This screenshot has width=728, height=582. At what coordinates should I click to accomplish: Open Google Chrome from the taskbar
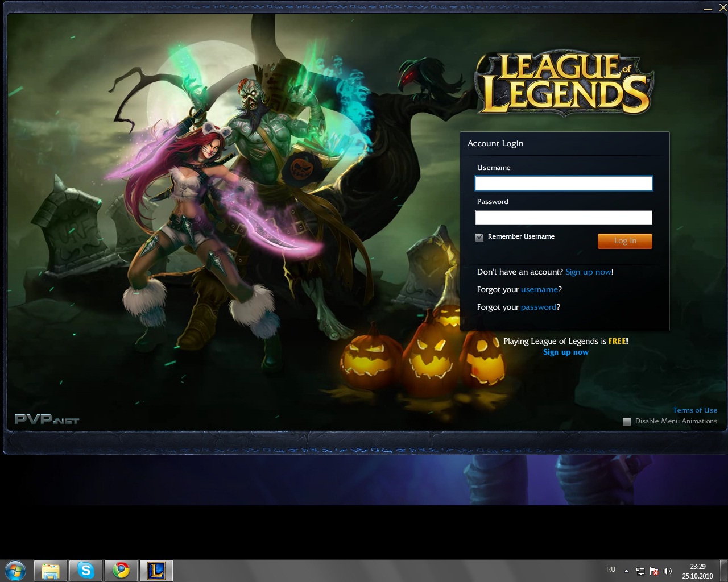coord(121,570)
